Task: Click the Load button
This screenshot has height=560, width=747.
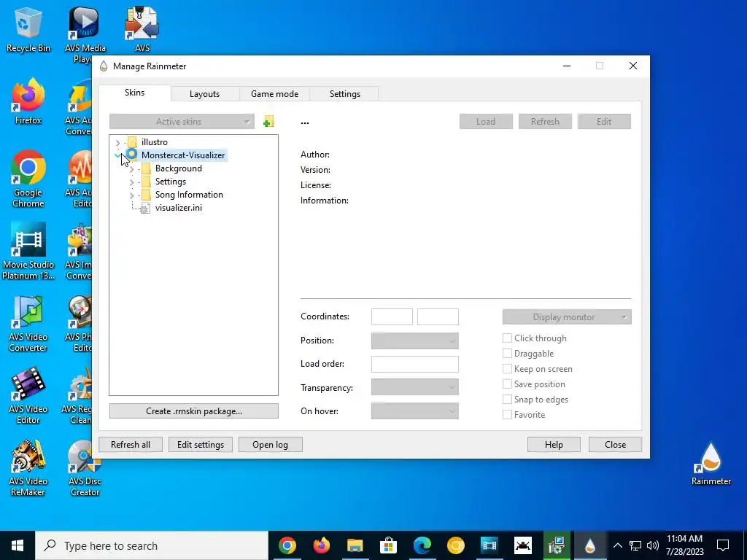Action: (486, 122)
